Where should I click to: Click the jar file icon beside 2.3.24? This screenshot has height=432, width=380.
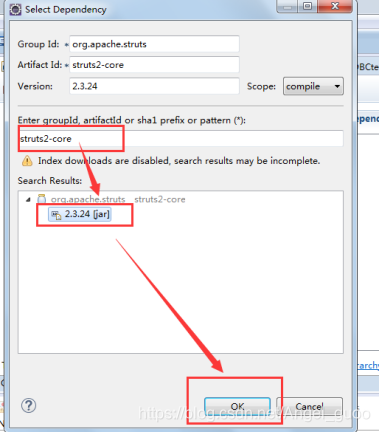point(56,215)
